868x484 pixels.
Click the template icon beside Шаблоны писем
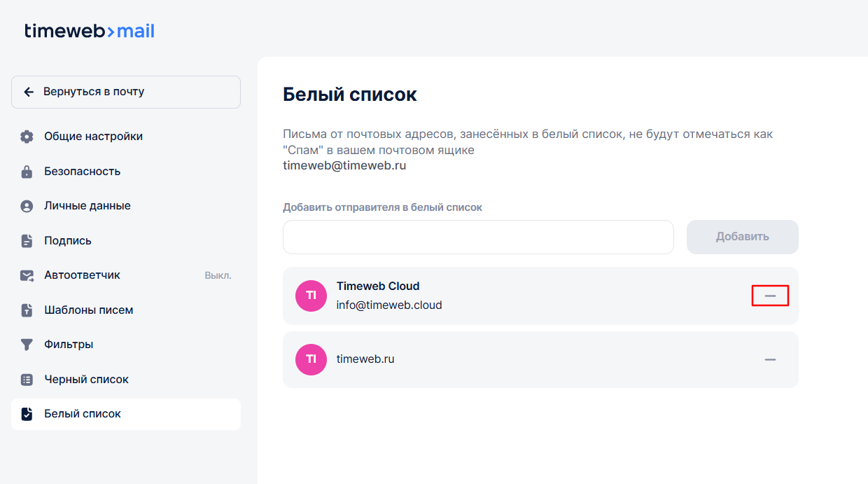[x=27, y=310]
